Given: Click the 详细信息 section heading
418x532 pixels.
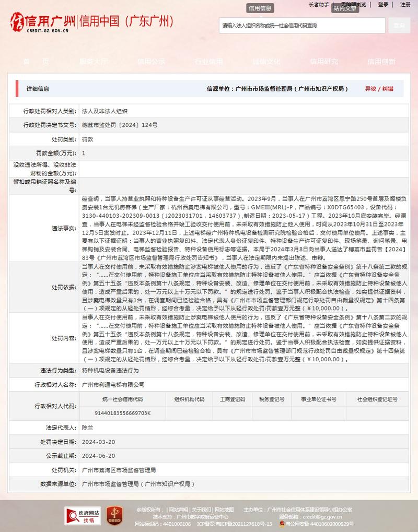Looking at the screenshot, I should [38, 89].
